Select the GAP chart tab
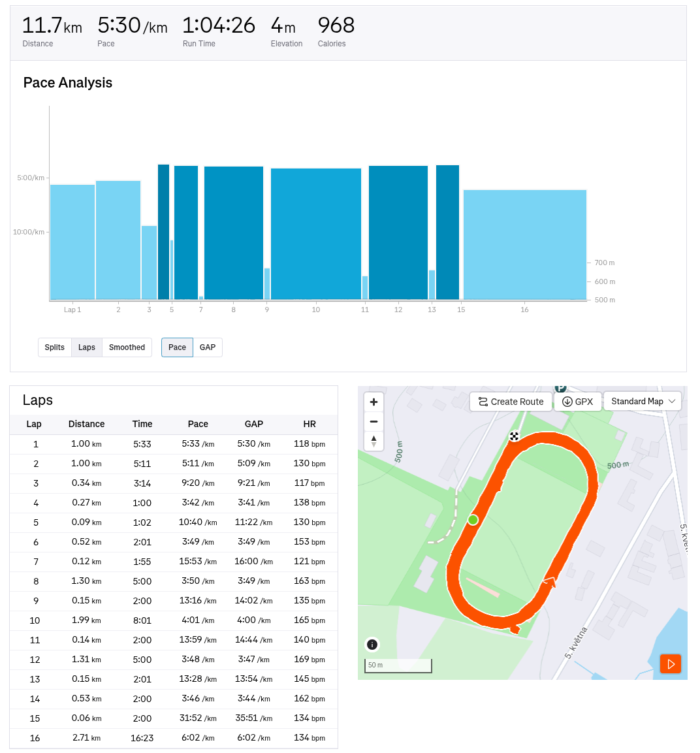Screen dimensions: 700x753 pyautogui.click(x=208, y=347)
